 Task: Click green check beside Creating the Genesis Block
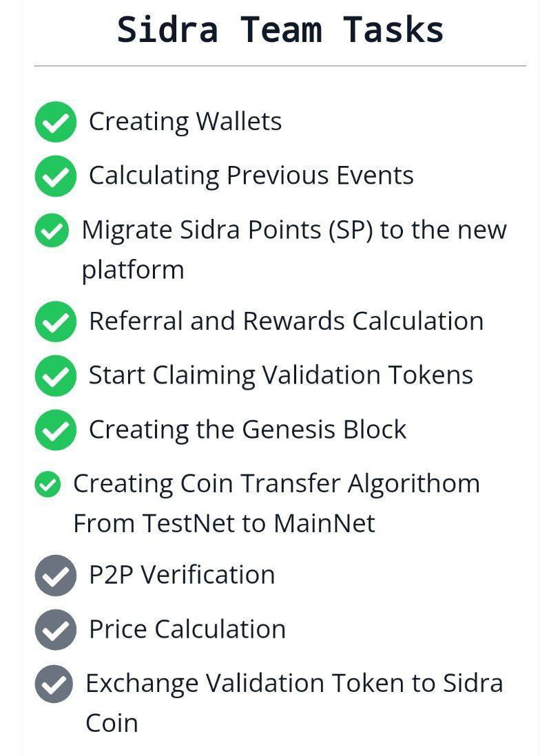click(x=56, y=430)
